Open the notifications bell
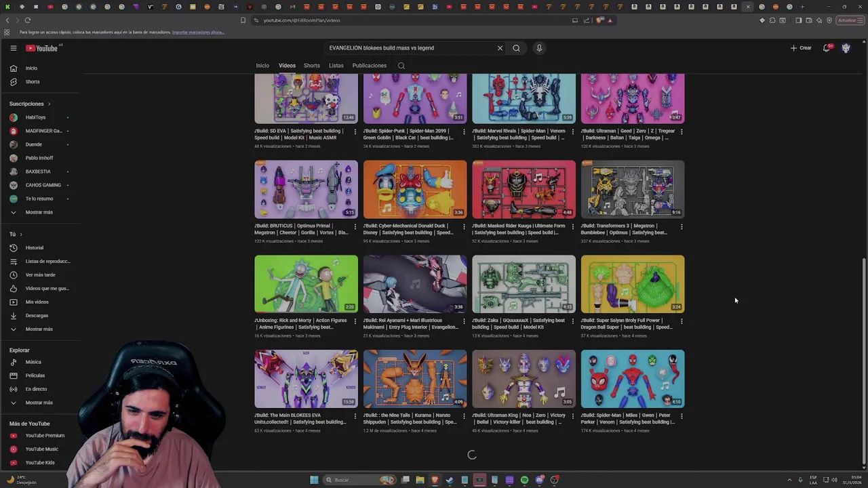The width and height of the screenshot is (868, 488). [x=827, y=48]
